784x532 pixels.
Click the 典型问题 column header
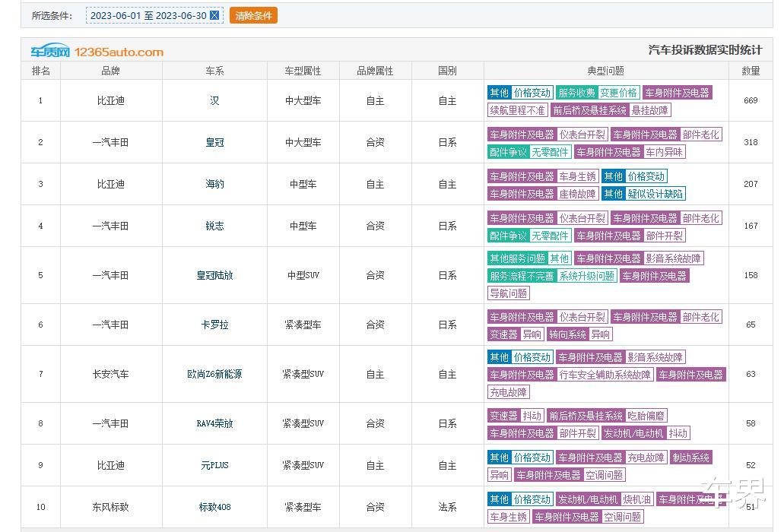[x=606, y=71]
